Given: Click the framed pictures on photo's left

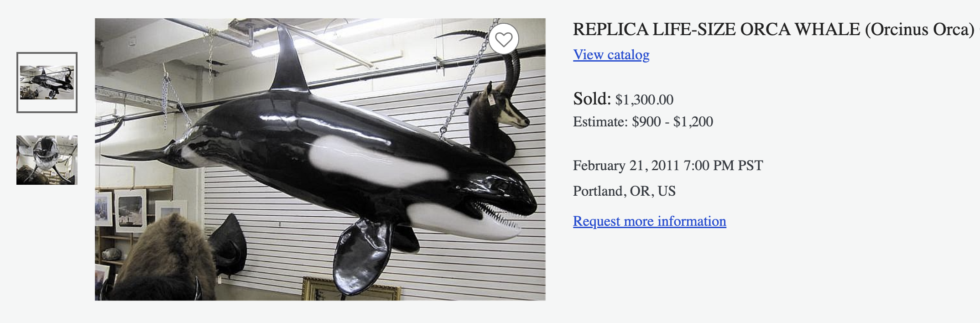Looking at the screenshot, I should click(130, 210).
